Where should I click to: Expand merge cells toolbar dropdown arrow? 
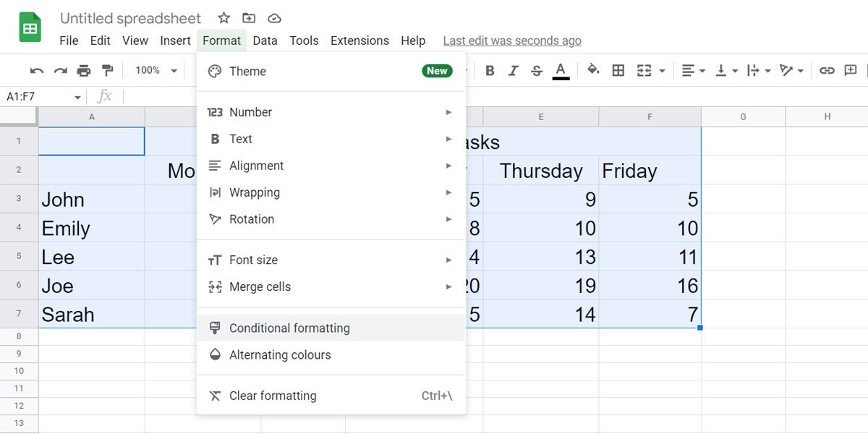662,71
